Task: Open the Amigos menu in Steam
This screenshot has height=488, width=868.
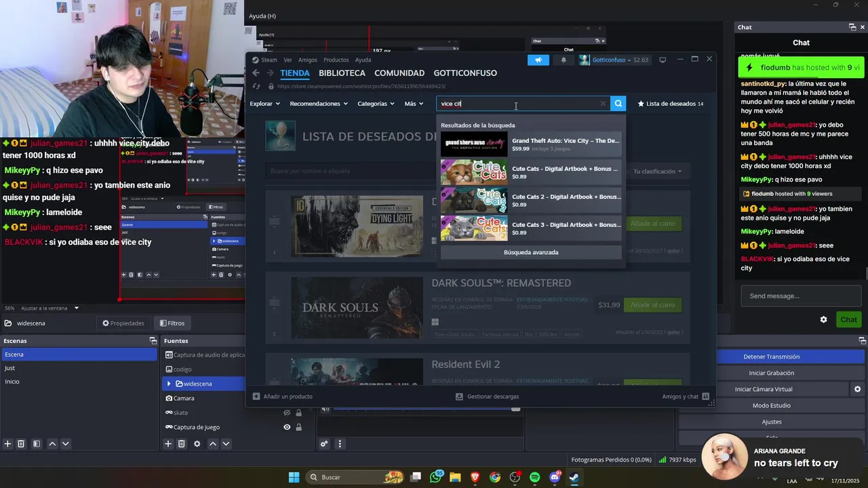Action: coord(307,60)
